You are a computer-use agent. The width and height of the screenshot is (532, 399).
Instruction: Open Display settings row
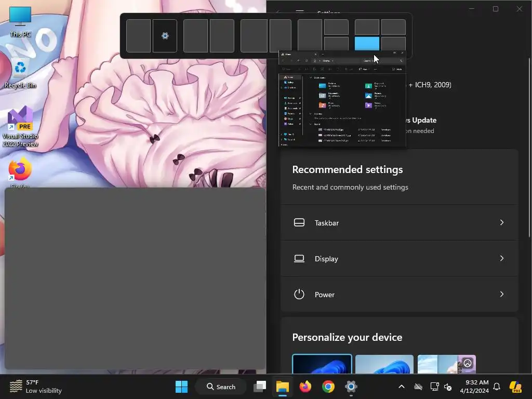point(400,259)
